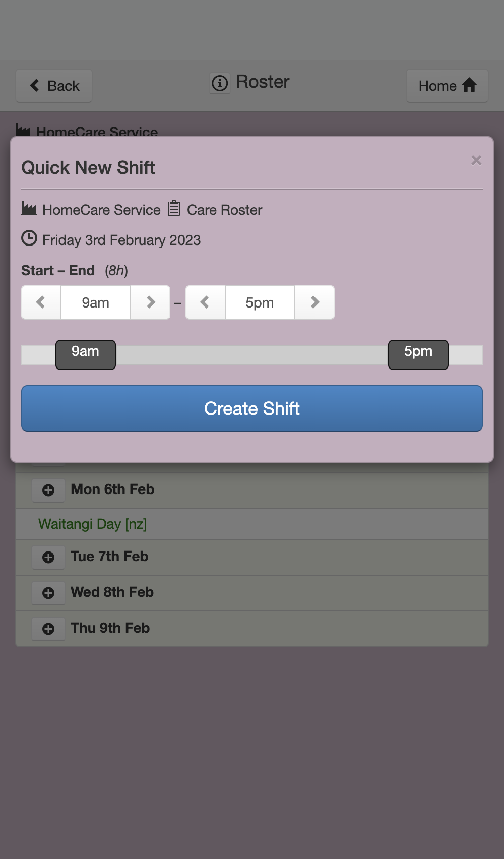
Task: Add shift on Tue 7th Feb
Action: 48,557
